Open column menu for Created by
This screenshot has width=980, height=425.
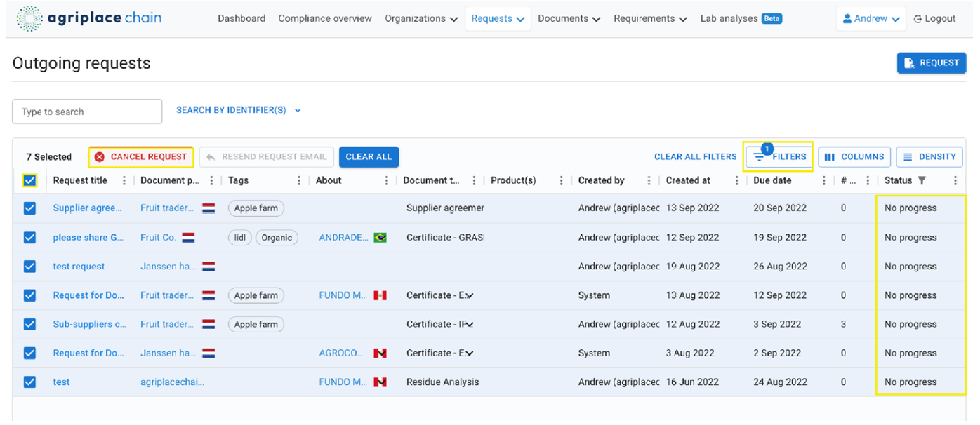click(x=649, y=180)
